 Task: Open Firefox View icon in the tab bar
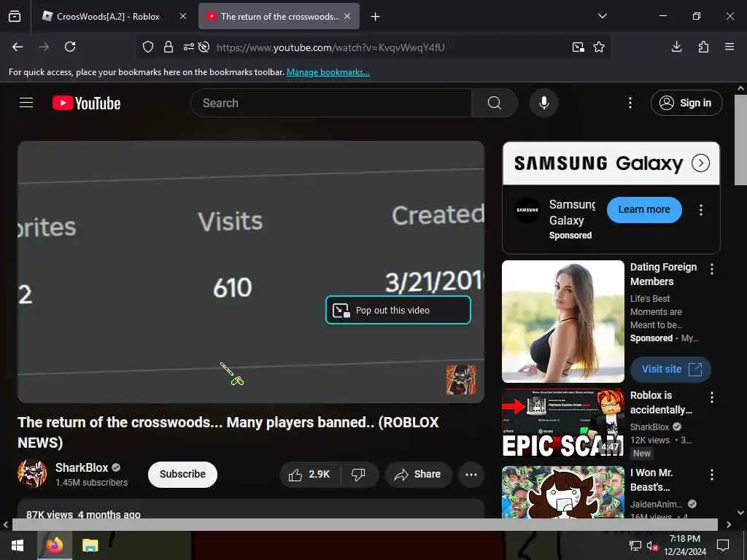tap(15, 16)
